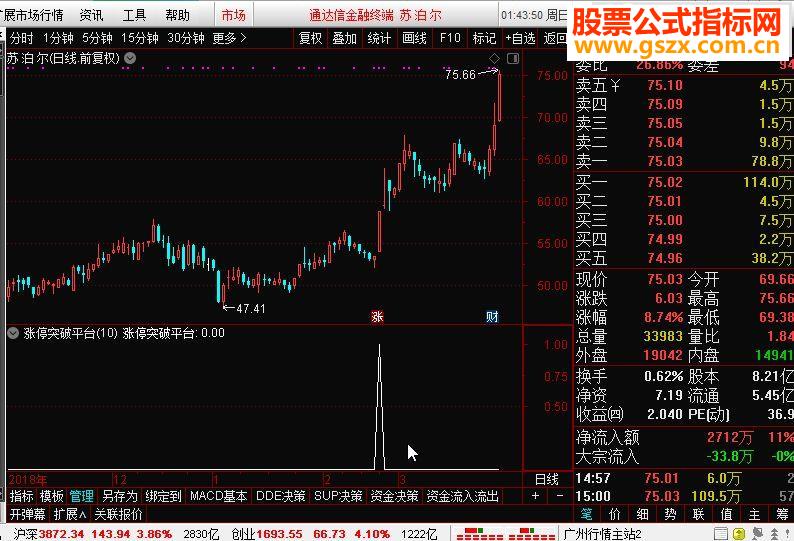
Task: Click the up-arrows icon in status bar
Action: pos(774,533)
